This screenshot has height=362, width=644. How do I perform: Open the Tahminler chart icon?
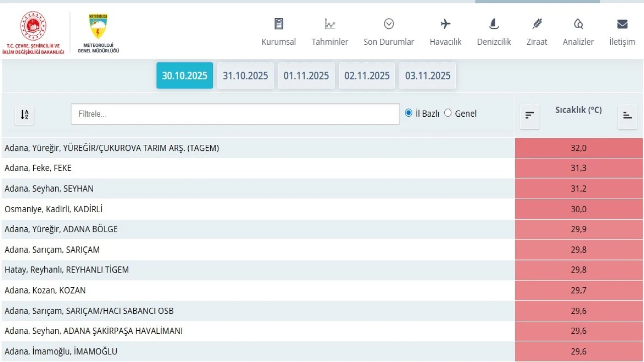(330, 24)
